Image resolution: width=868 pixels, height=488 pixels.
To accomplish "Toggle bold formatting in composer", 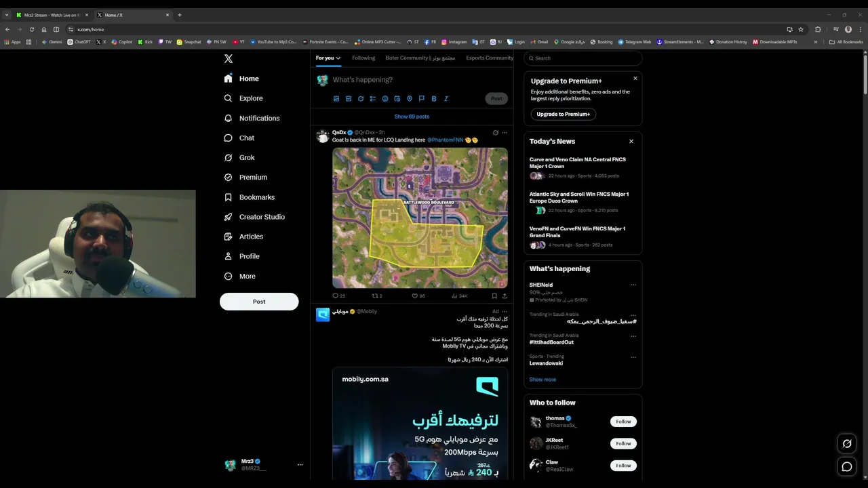I will (x=434, y=99).
